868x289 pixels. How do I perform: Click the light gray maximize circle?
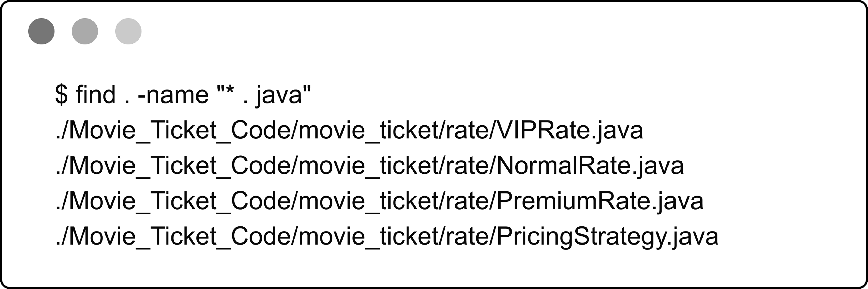(x=128, y=31)
